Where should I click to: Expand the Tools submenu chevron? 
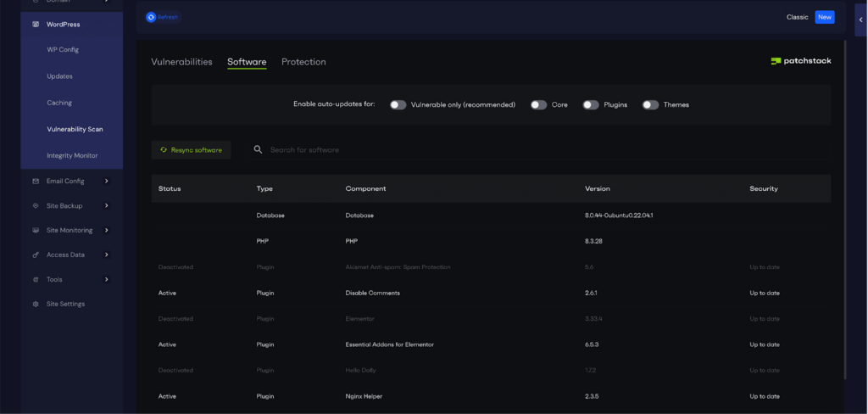point(106,279)
